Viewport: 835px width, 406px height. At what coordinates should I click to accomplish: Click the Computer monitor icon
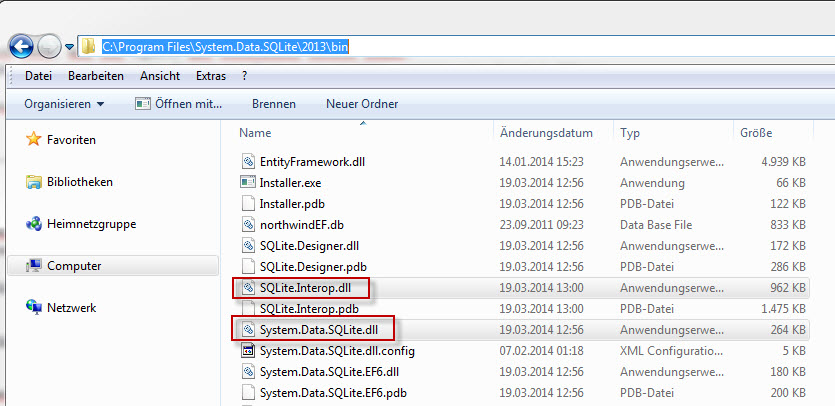[x=34, y=265]
